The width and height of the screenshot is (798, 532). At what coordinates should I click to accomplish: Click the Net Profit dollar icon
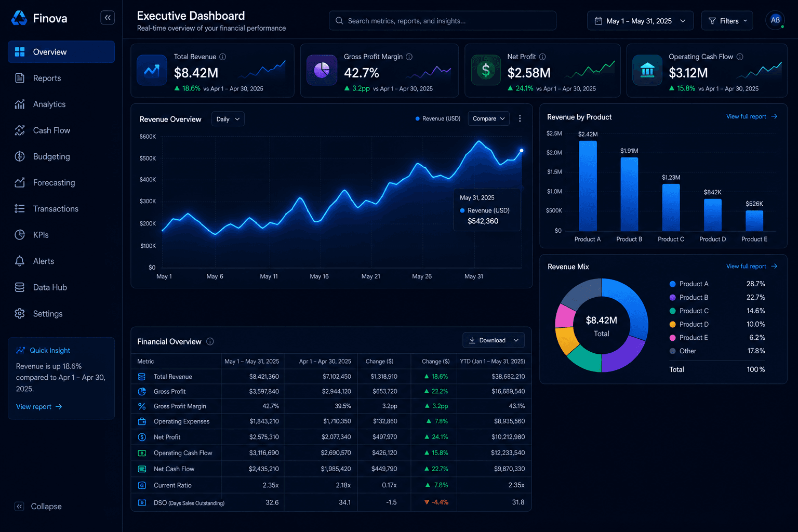pyautogui.click(x=486, y=70)
